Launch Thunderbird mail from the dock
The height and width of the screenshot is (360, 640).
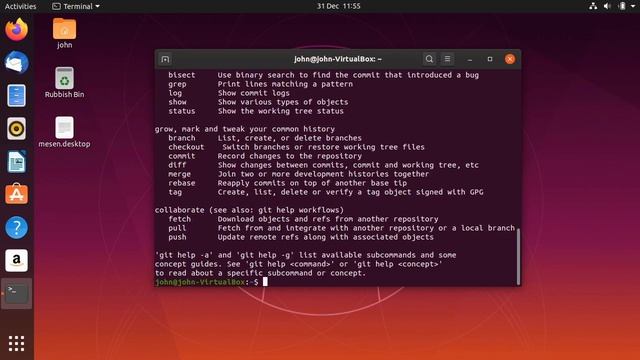pyautogui.click(x=16, y=62)
